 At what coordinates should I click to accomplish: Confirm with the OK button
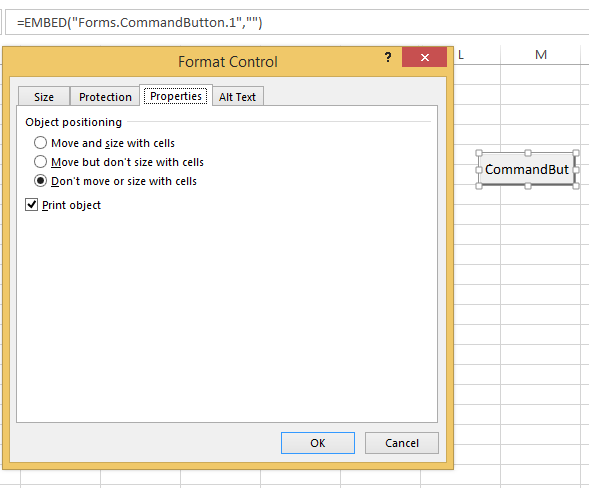coord(318,443)
